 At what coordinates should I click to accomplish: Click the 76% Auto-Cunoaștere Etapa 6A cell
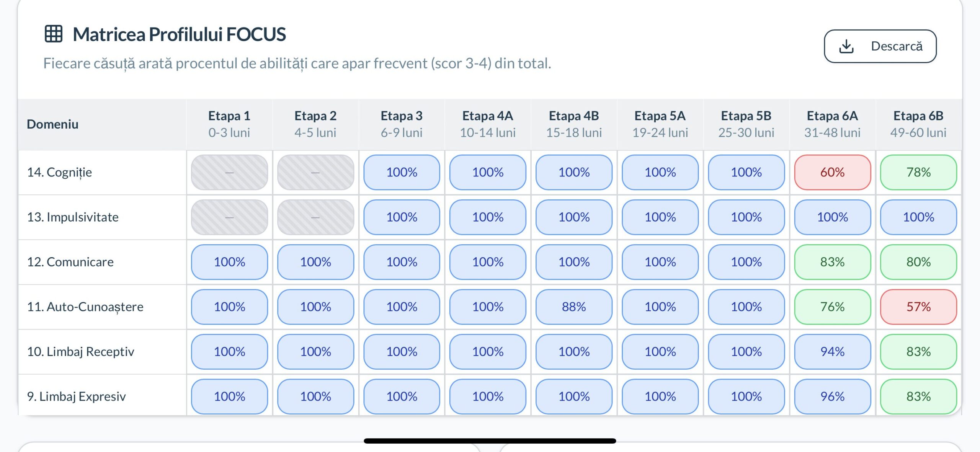pyautogui.click(x=832, y=307)
